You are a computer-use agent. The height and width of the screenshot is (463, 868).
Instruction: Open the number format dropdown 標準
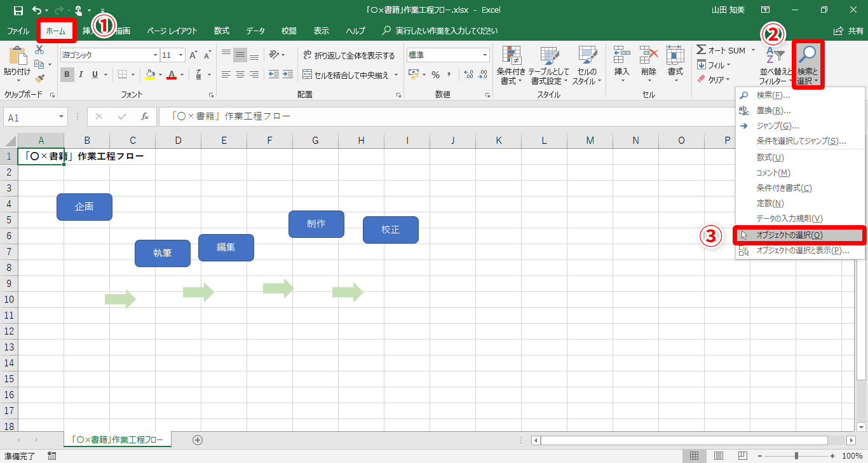pyautogui.click(x=484, y=55)
